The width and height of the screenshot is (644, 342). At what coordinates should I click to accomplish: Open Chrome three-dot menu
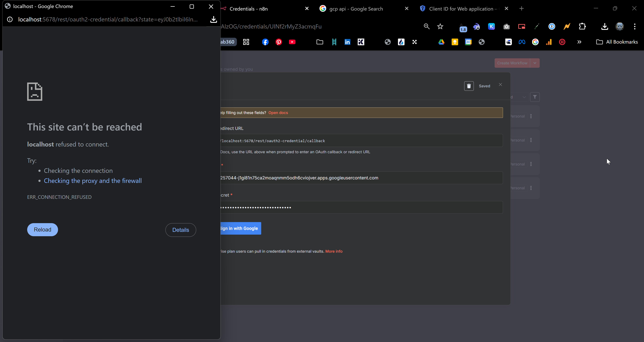tap(635, 26)
